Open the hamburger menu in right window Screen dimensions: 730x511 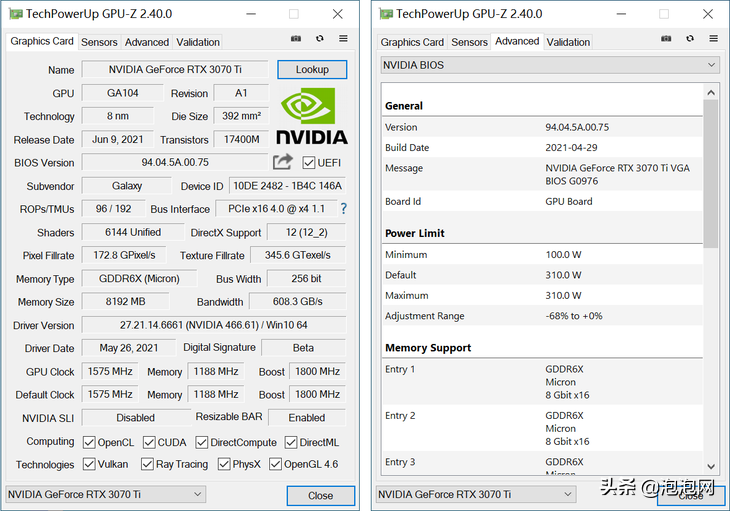713,39
